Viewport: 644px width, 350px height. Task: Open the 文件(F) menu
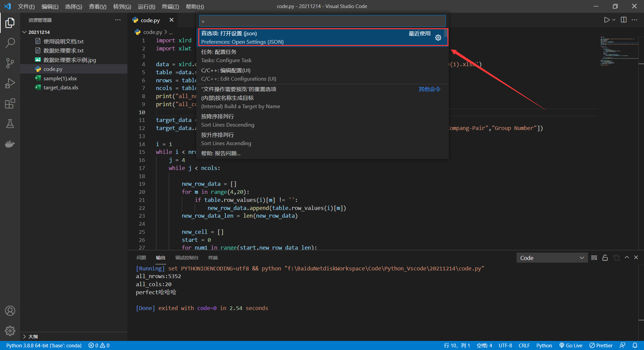coord(26,6)
